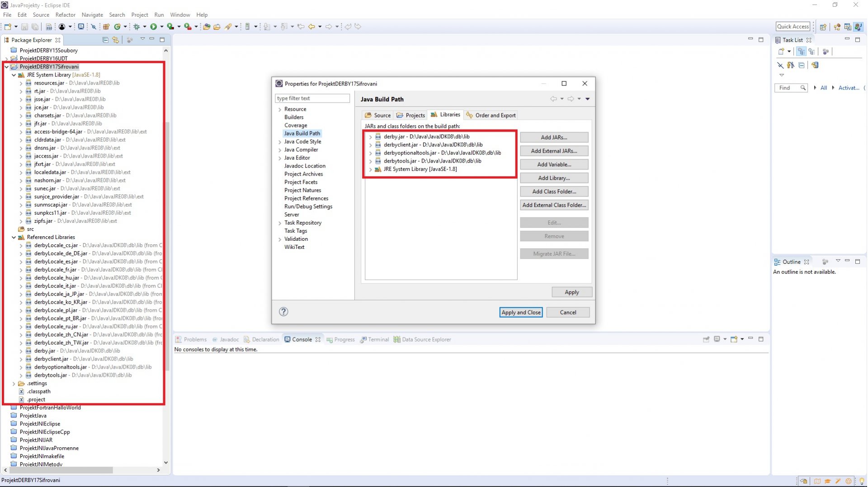Viewport: 868px width, 487px height.
Task: Toggle Scheduled view in Task List
Action: tap(812, 52)
